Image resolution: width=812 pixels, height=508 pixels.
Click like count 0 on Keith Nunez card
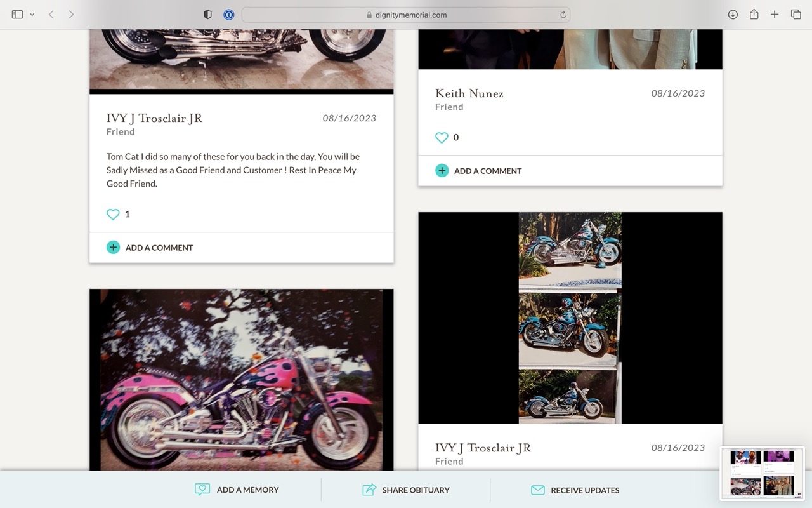coord(456,138)
